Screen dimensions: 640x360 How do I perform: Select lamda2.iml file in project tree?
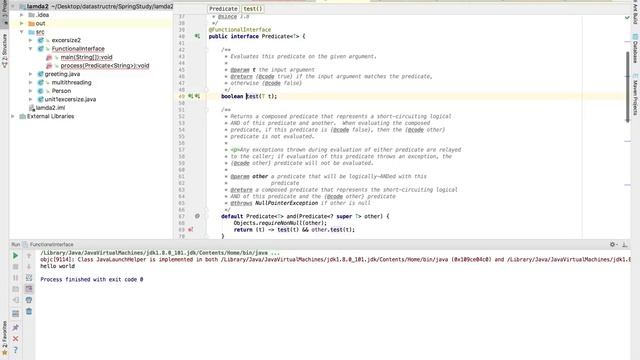pyautogui.click(x=50, y=108)
